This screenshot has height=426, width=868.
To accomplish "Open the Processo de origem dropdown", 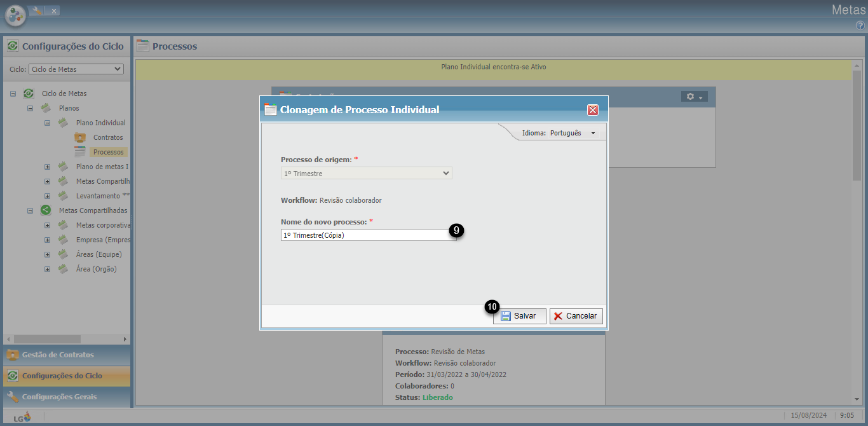I will 367,173.
